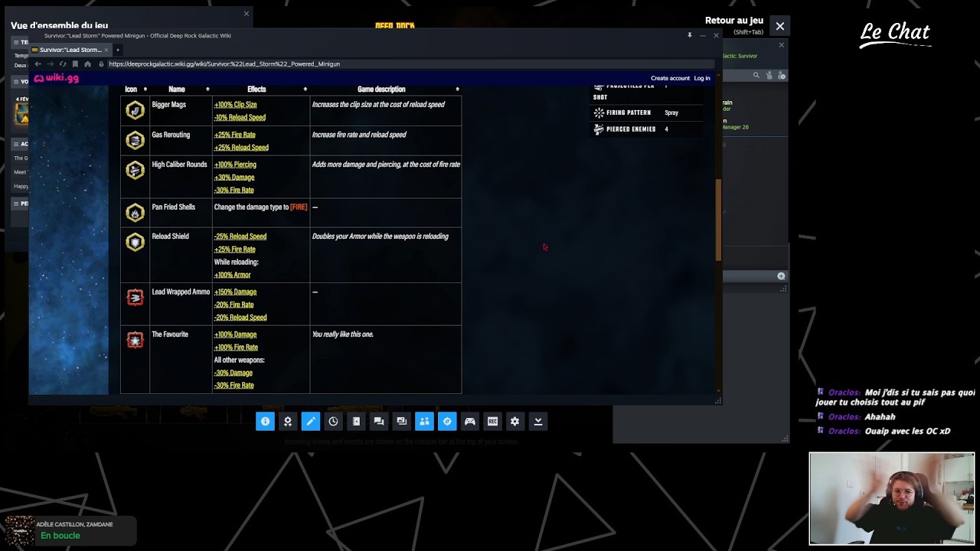Select the Survivor:"Lead Storm..." browser tab
The width and height of the screenshot is (980, 551).
(72, 50)
